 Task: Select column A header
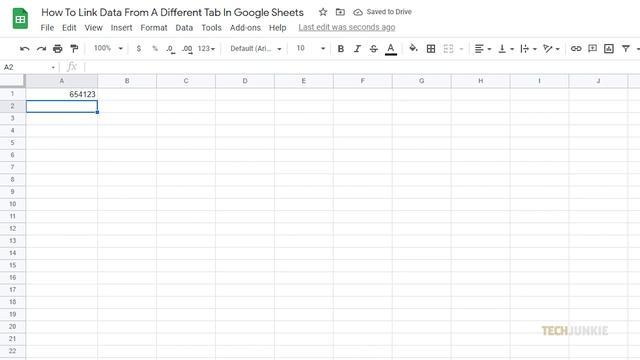(62, 81)
